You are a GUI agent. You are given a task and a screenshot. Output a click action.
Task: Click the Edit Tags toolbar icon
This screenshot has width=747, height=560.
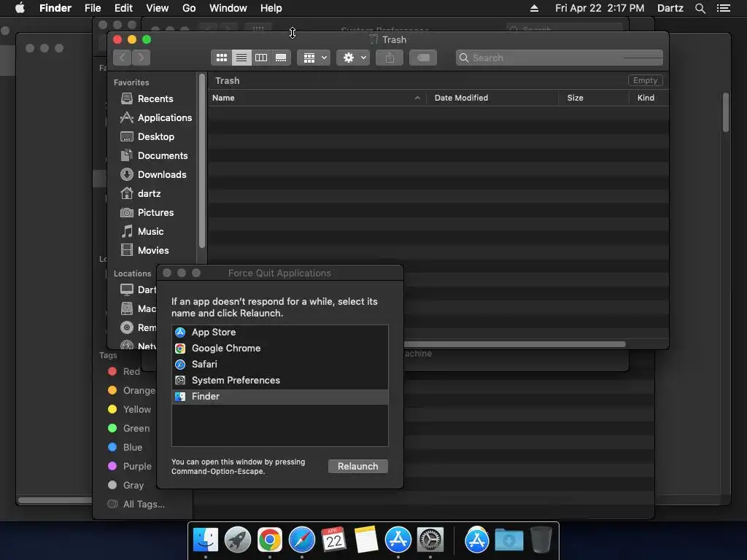click(x=423, y=58)
